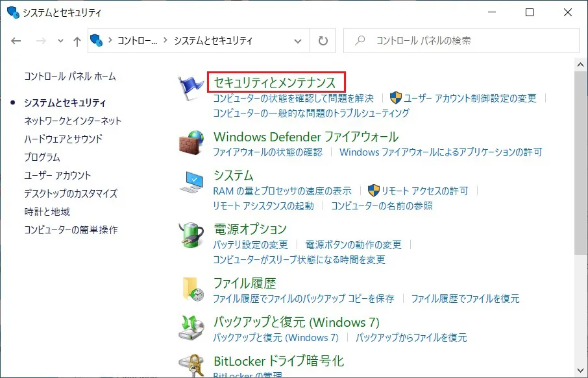Click ファイアウォールの状態の確認 link
Image resolution: width=588 pixels, height=378 pixels.
pyautogui.click(x=268, y=152)
